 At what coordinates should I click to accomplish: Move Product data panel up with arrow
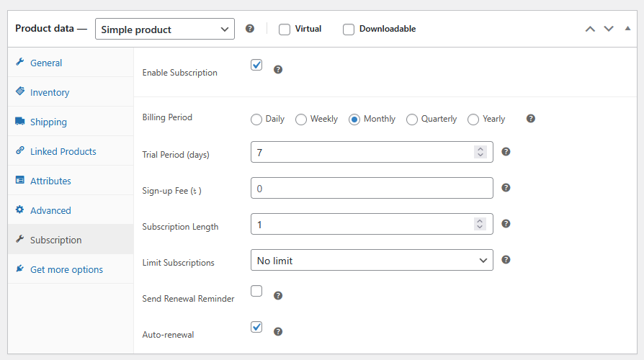tap(590, 29)
